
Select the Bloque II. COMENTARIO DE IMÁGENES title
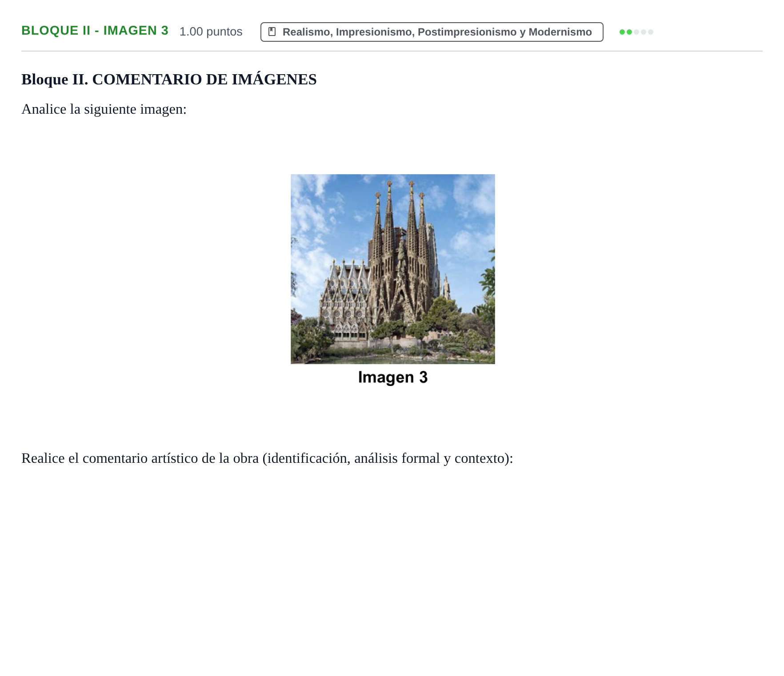coord(169,80)
